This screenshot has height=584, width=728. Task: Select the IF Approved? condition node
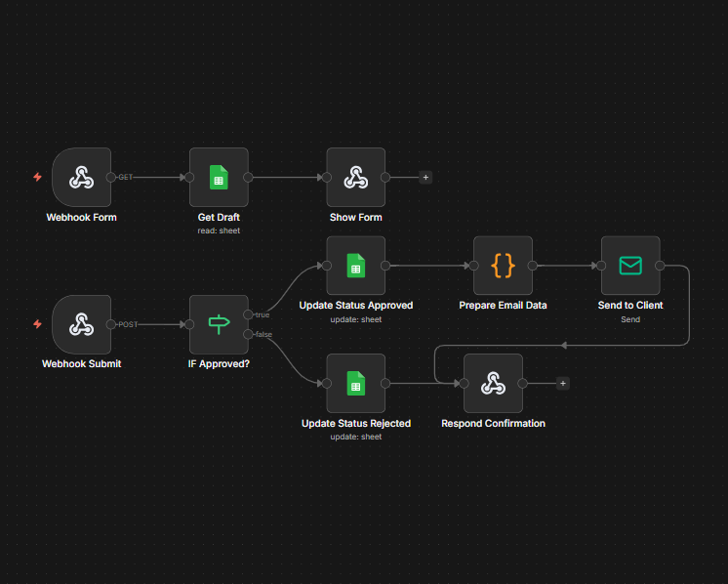click(x=219, y=324)
